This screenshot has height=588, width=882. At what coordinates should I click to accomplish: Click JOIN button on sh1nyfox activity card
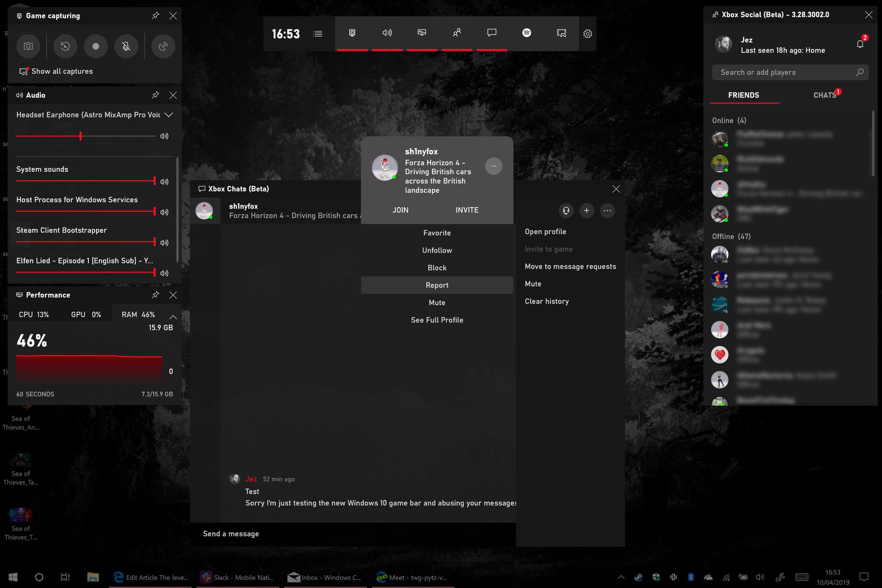coord(400,209)
